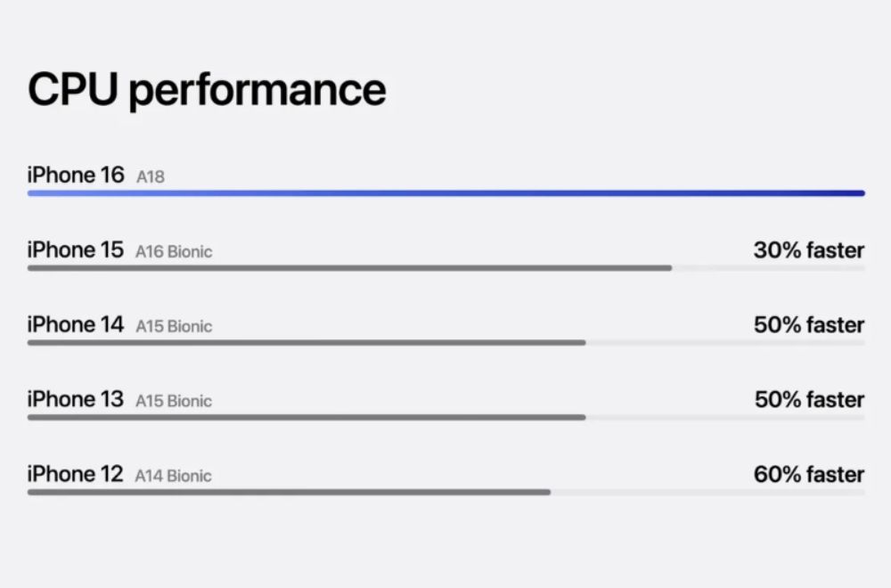Click the gray iPhone 13 performance bar
Image resolution: width=891 pixels, height=588 pixels.
click(x=307, y=417)
